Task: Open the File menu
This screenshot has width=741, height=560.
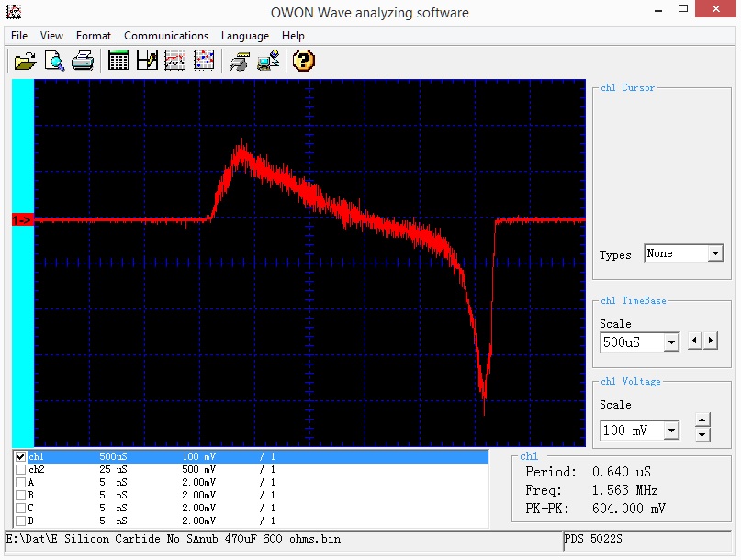Action: click(19, 36)
